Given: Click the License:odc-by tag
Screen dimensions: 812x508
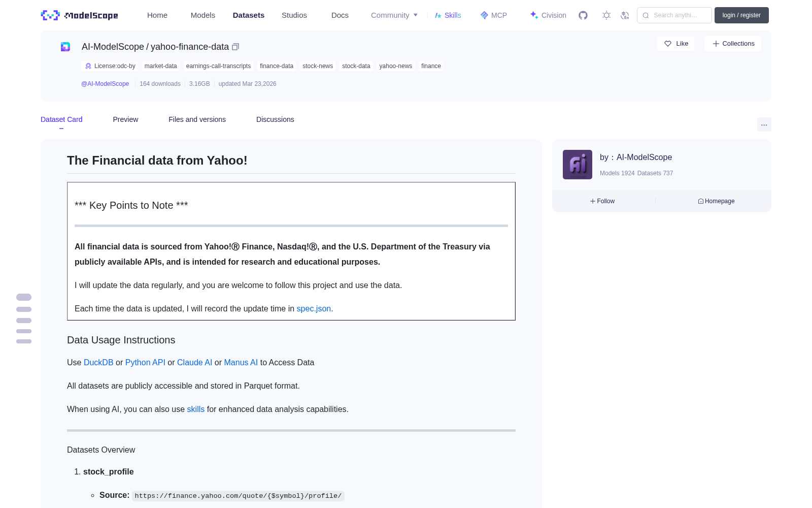Looking at the screenshot, I should point(110,66).
